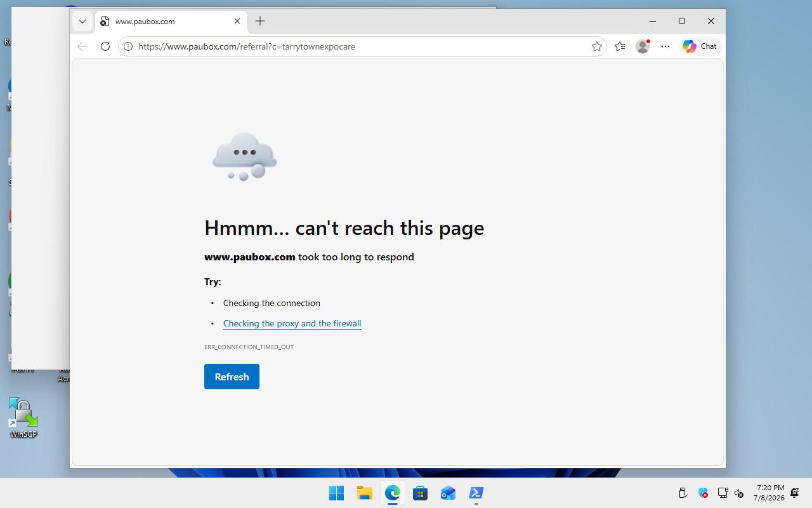
Task: View site information icon in address bar
Action: (128, 46)
